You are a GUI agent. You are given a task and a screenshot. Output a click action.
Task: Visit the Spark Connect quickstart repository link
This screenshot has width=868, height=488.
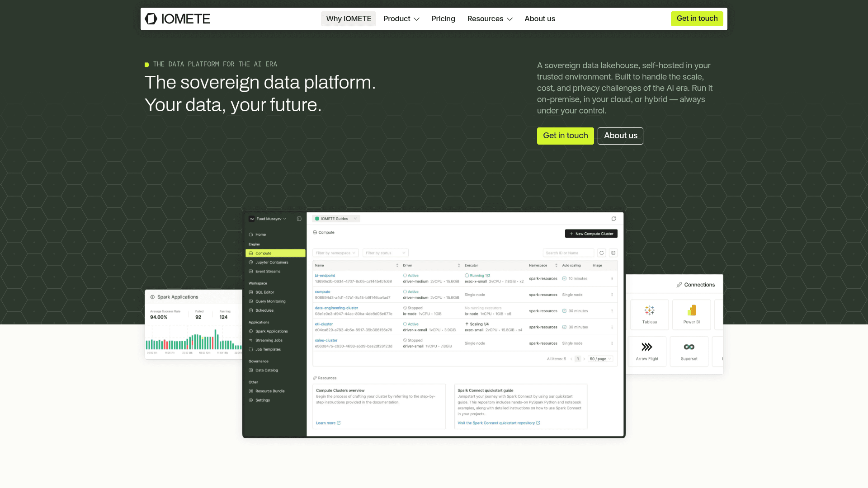pyautogui.click(x=499, y=423)
